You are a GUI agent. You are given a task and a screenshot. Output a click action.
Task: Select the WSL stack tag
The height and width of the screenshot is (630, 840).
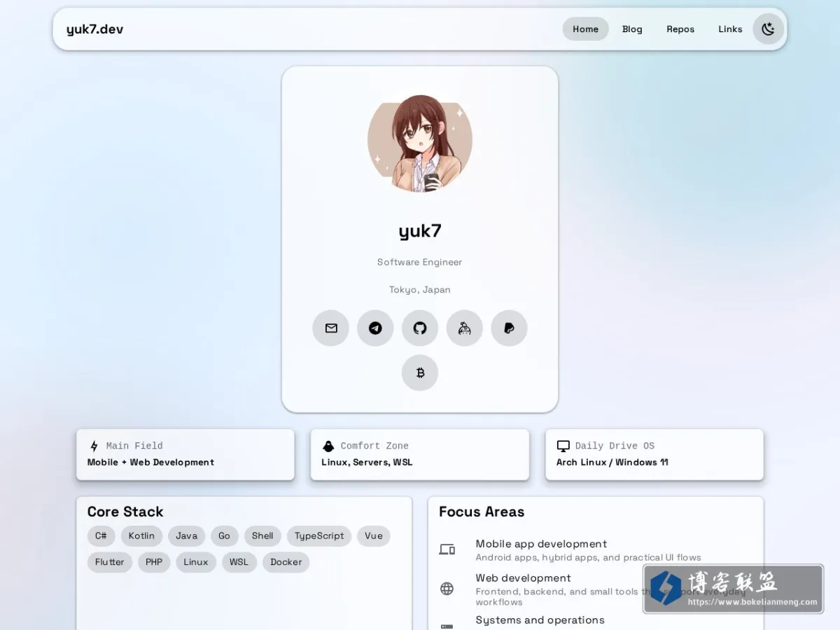(x=239, y=562)
